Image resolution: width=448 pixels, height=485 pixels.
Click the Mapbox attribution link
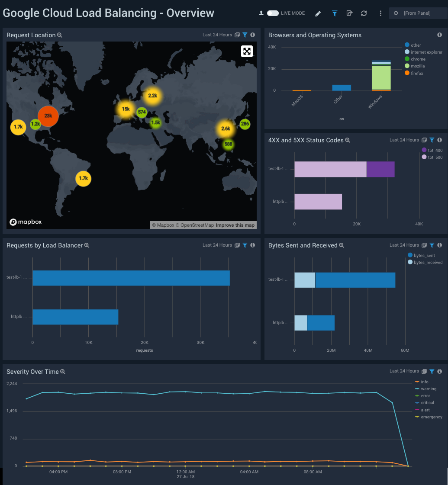point(26,222)
